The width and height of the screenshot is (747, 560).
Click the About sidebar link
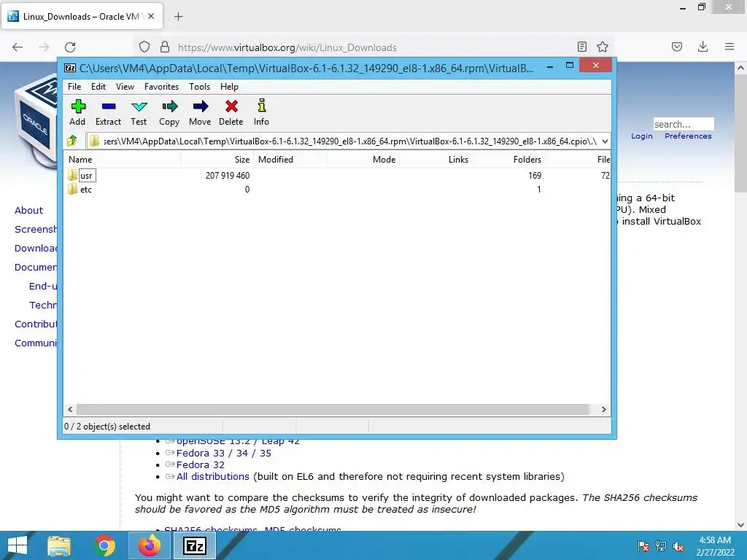[x=28, y=211]
